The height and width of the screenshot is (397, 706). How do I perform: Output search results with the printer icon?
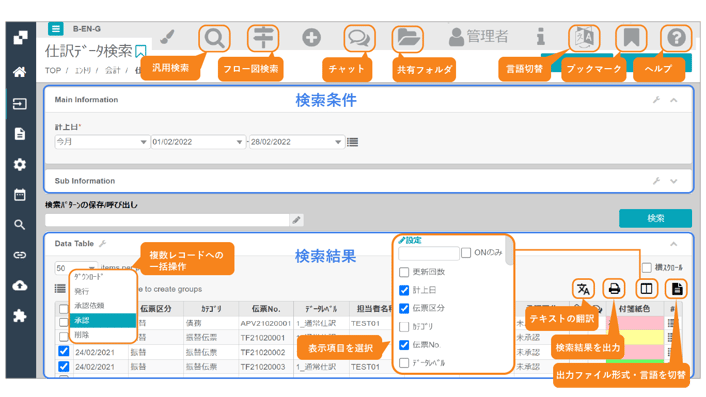pyautogui.click(x=614, y=289)
